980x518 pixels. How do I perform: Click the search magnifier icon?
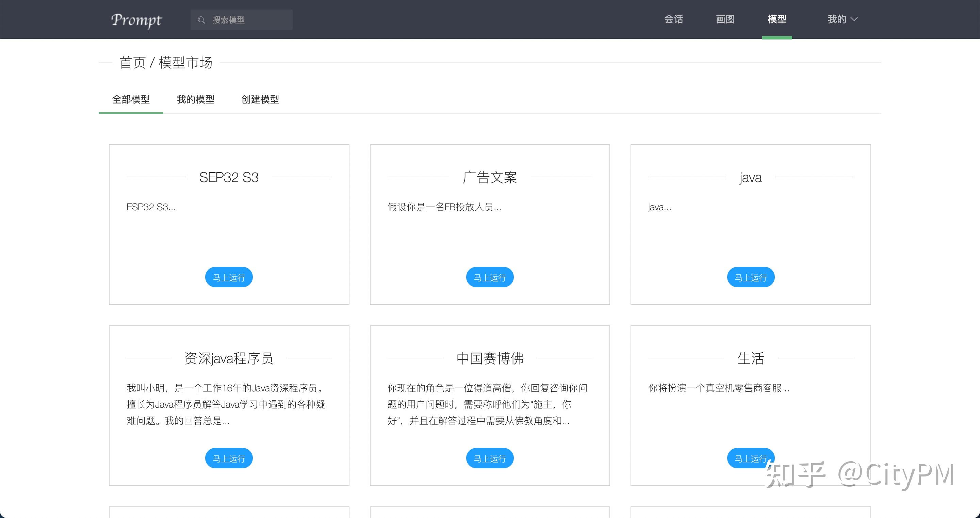point(201,19)
